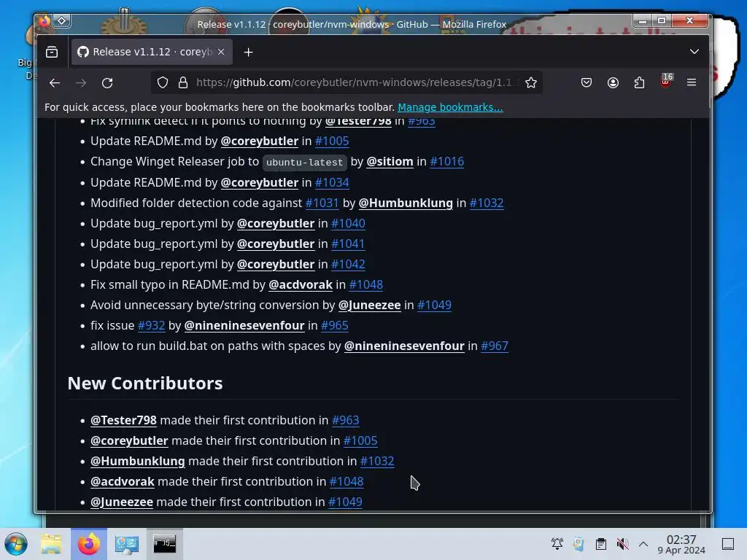
Task: Open pull request #1016 by sitiom
Action: point(447,161)
